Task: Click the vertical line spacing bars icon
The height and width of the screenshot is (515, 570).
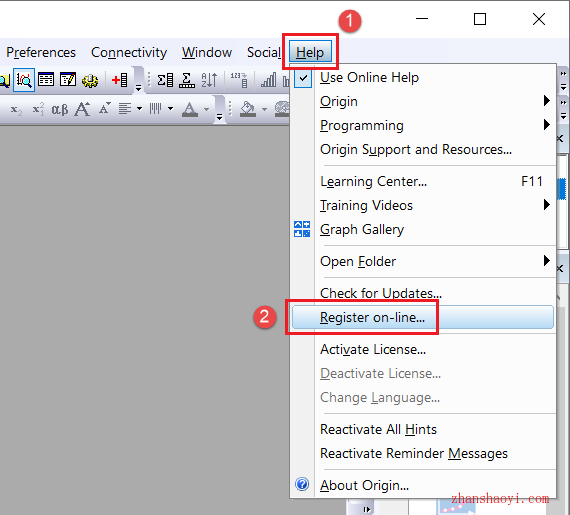Action: tap(155, 108)
